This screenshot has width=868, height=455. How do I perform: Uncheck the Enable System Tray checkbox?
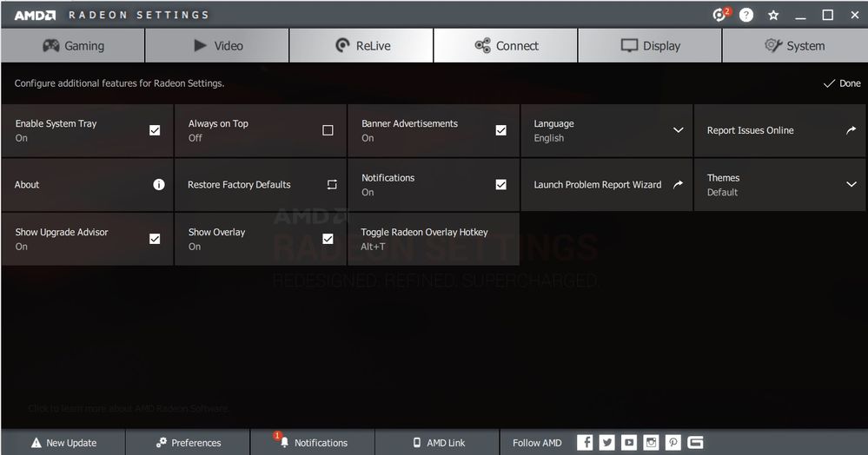pyautogui.click(x=155, y=130)
